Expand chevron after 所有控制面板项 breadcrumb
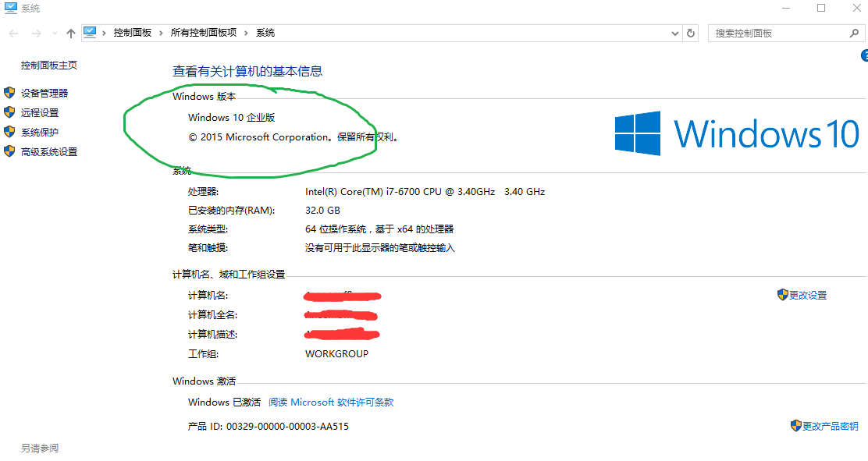This screenshot has width=868, height=461. 247,34
